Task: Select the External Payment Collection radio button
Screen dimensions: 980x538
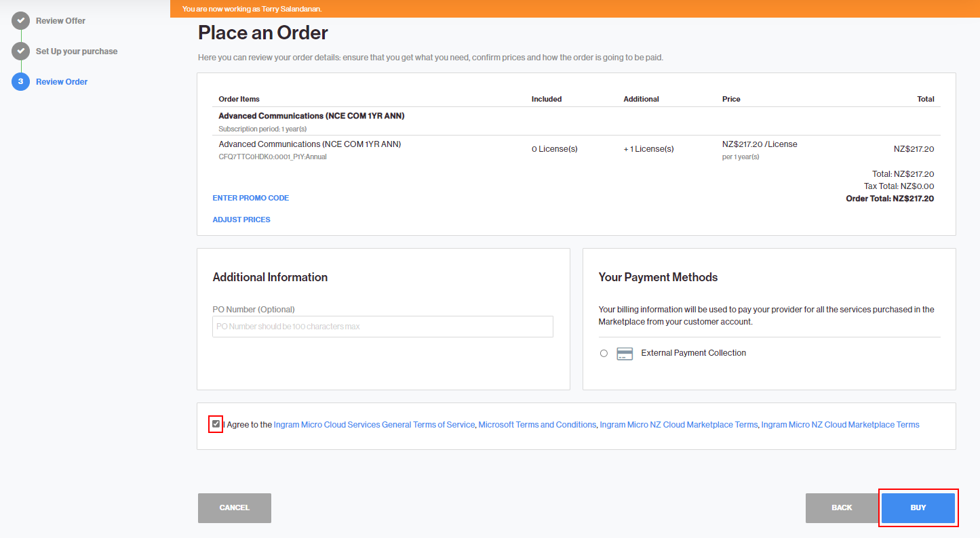Action: point(604,353)
